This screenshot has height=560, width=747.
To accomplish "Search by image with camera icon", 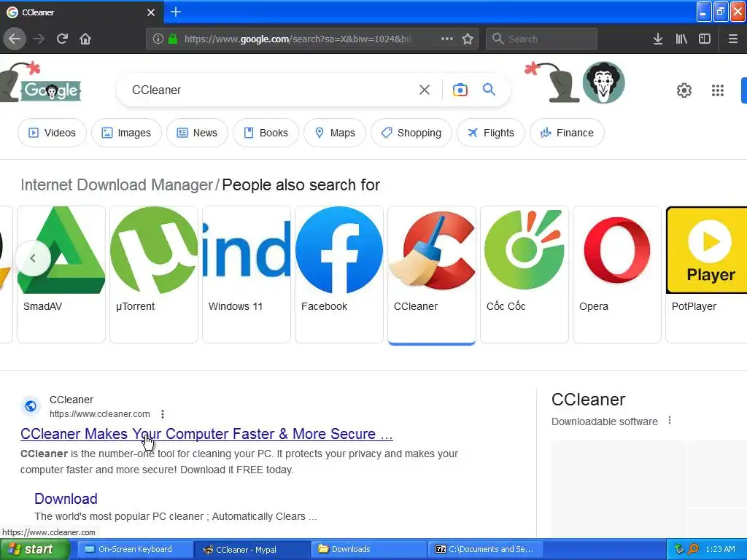I will point(460,90).
